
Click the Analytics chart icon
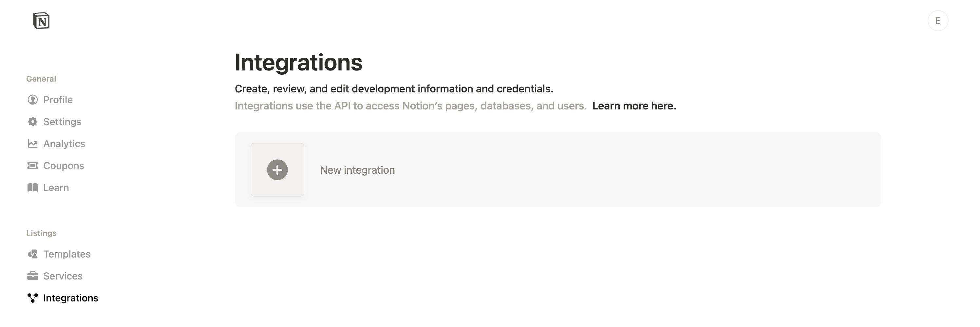[33, 144]
